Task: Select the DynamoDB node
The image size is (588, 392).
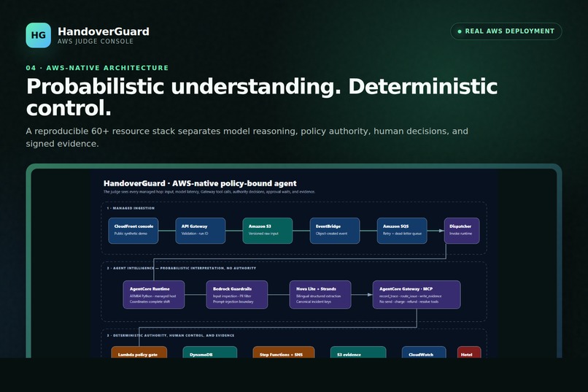Action: (x=209, y=353)
